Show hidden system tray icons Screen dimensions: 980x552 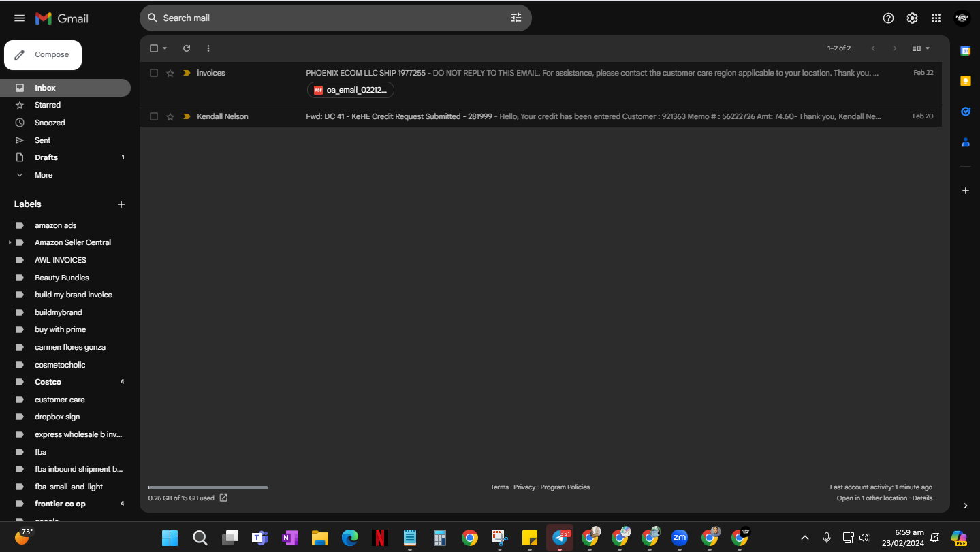tap(805, 538)
